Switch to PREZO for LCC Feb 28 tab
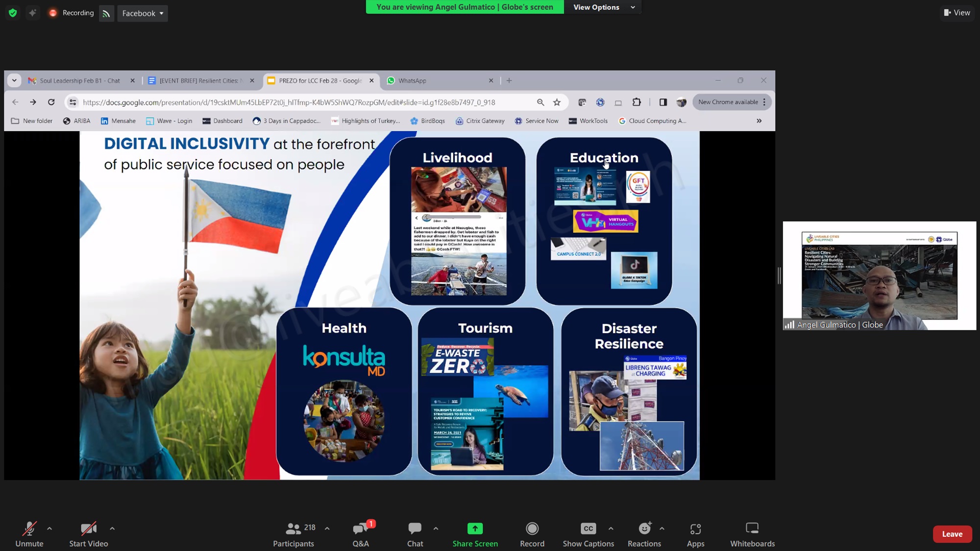Image resolution: width=980 pixels, height=551 pixels. (320, 81)
